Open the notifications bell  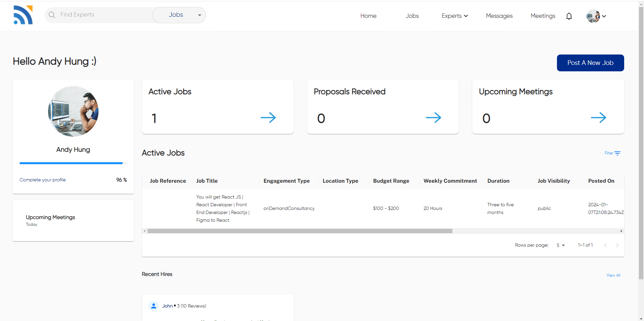569,16
